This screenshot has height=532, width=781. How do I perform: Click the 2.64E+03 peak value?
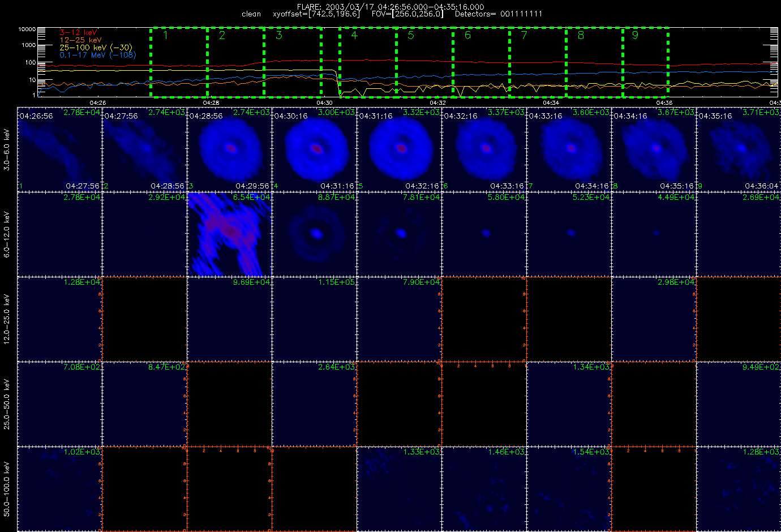pyautogui.click(x=337, y=367)
